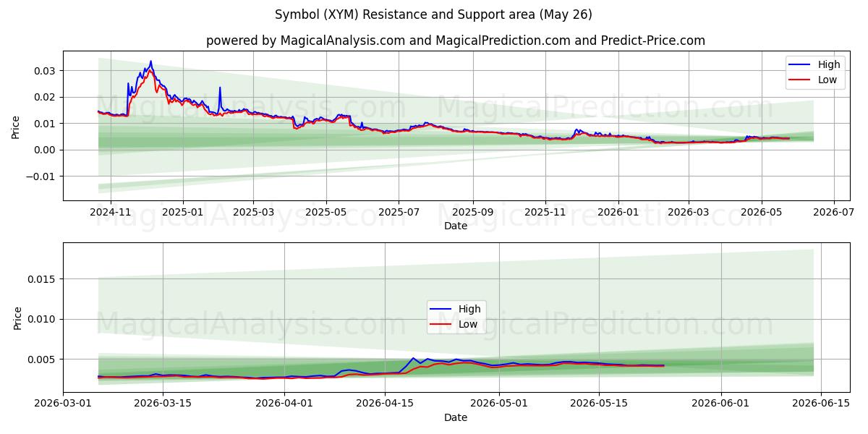Screen dimensions: 868x434
Task: Click the '2025-07' tick label
Action: pyautogui.click(x=399, y=211)
